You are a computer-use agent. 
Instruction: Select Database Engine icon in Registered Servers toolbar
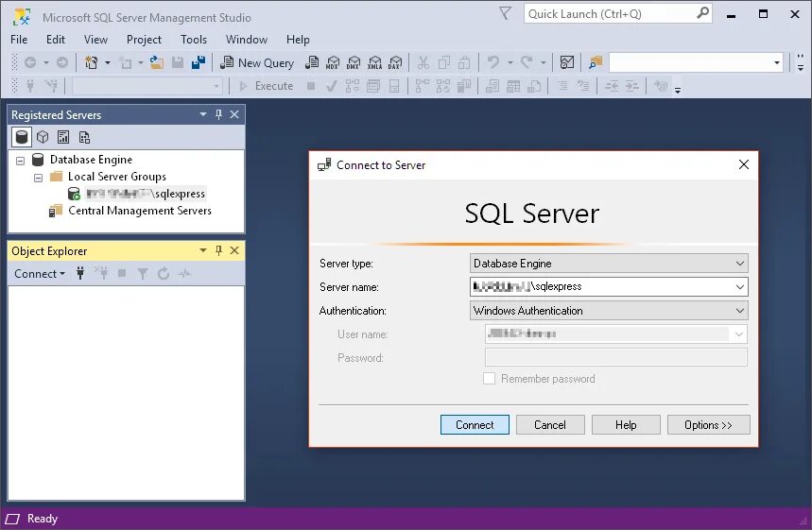point(22,137)
